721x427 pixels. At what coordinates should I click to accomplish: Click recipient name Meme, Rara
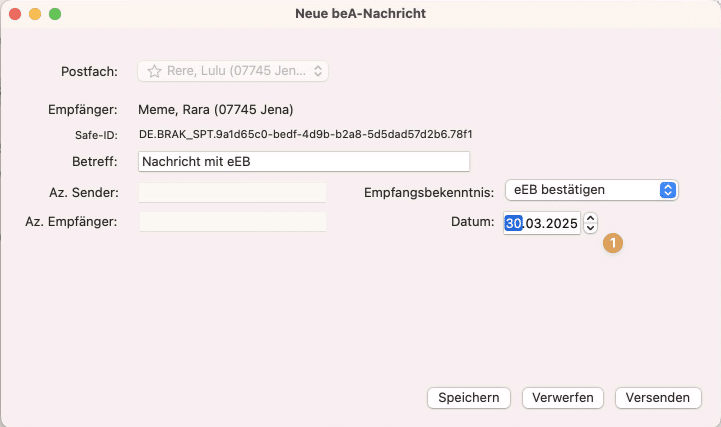coord(215,109)
